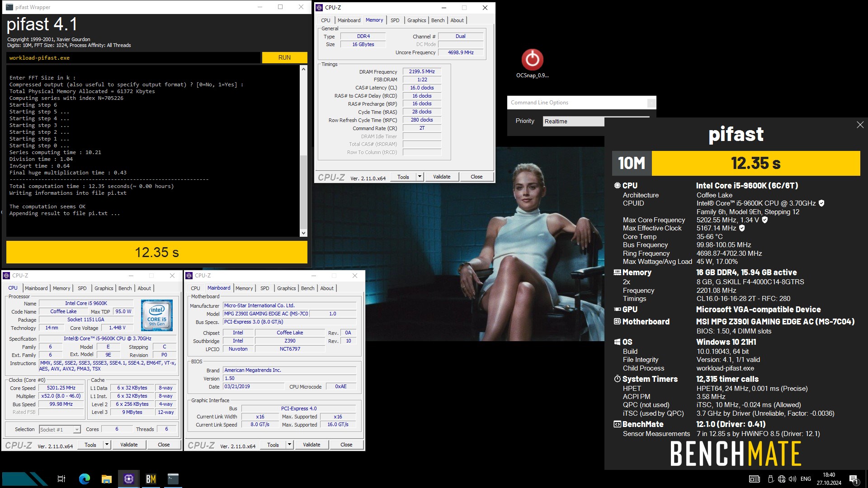
Task: Click the yellow 12.35 s result bar in pifast Wrapper
Action: 157,252
